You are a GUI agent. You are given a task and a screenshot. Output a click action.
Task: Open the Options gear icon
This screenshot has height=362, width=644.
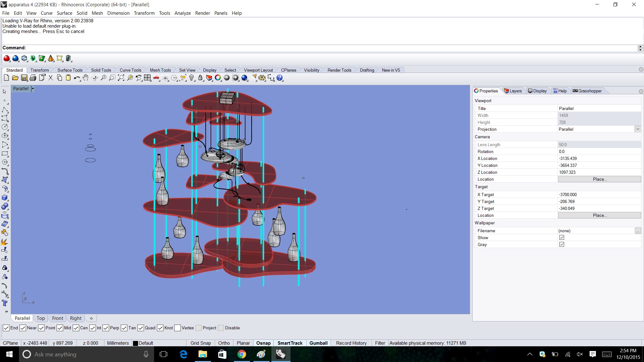click(x=262, y=78)
